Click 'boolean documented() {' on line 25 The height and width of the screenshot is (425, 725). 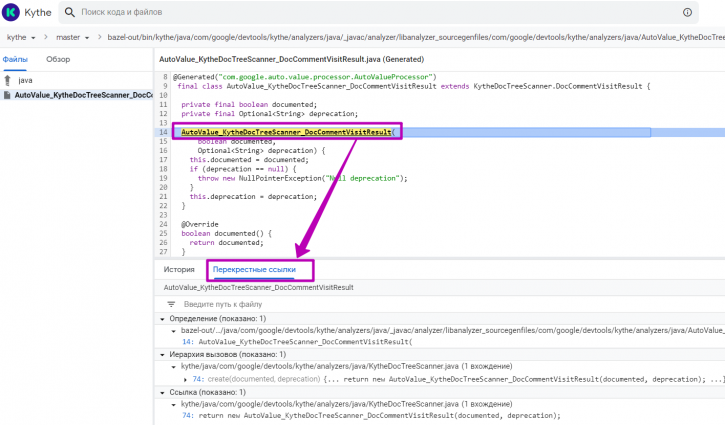click(x=227, y=233)
